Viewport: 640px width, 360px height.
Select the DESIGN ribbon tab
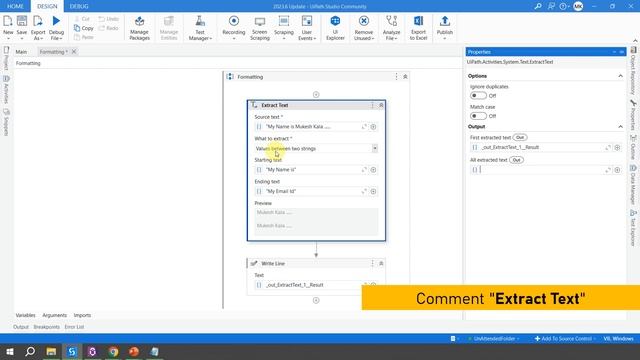coord(47,6)
